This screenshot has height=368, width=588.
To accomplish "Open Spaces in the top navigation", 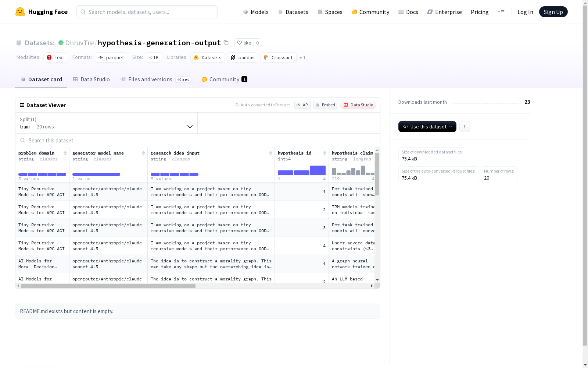I will [330, 12].
